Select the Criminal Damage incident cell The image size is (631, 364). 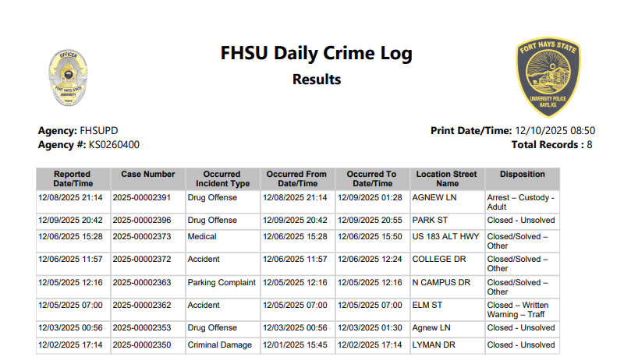pyautogui.click(x=219, y=345)
